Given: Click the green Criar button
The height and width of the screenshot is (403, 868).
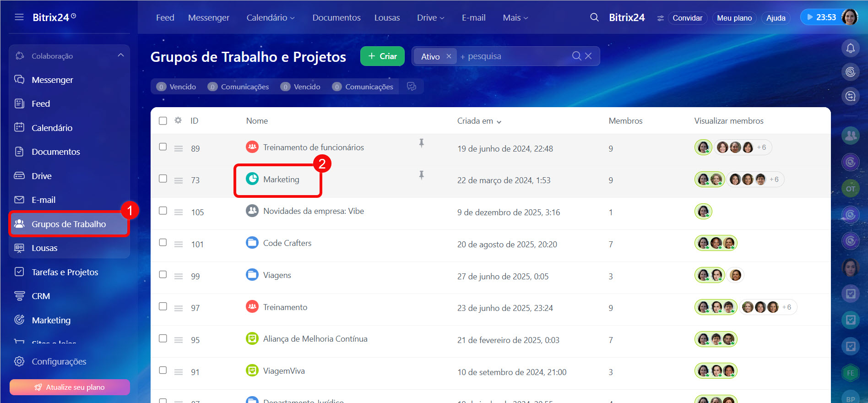Looking at the screenshot, I should 382,56.
